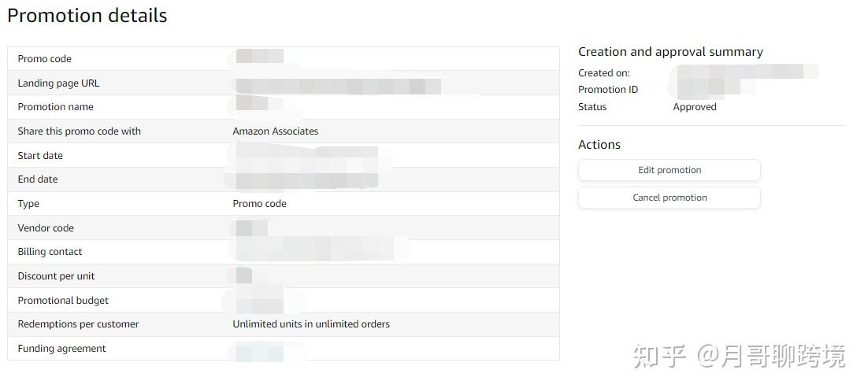This screenshot has height=392, width=868.
Task: Click the End date row label
Action: pyautogui.click(x=38, y=179)
